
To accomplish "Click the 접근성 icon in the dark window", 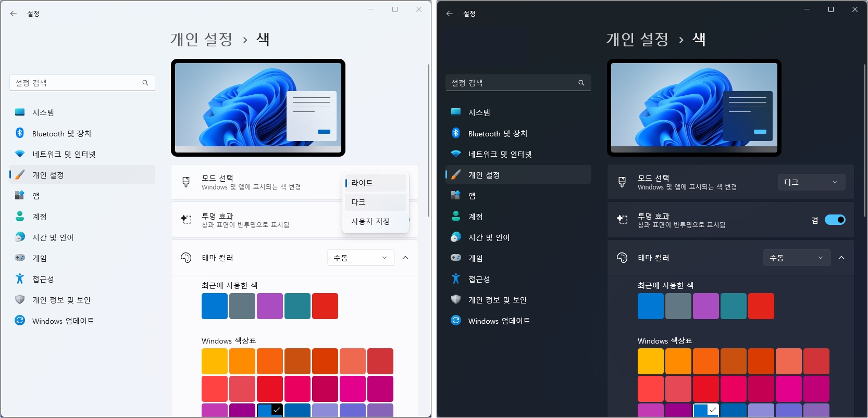I will point(456,278).
